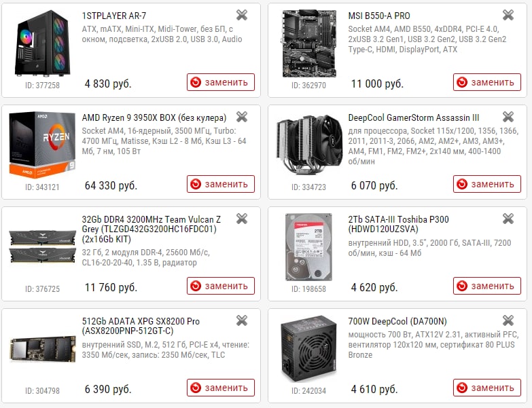Remove the DeepCool GamerStorm Assassin III cooler
Screen dimensions: 532x408
tap(508, 117)
